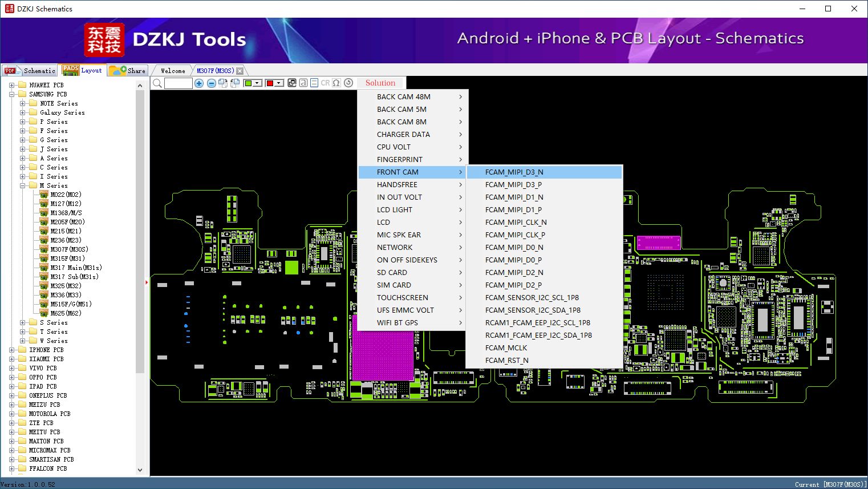
Task: Click the tree panel scrollbar down arrow
Action: 140,470
